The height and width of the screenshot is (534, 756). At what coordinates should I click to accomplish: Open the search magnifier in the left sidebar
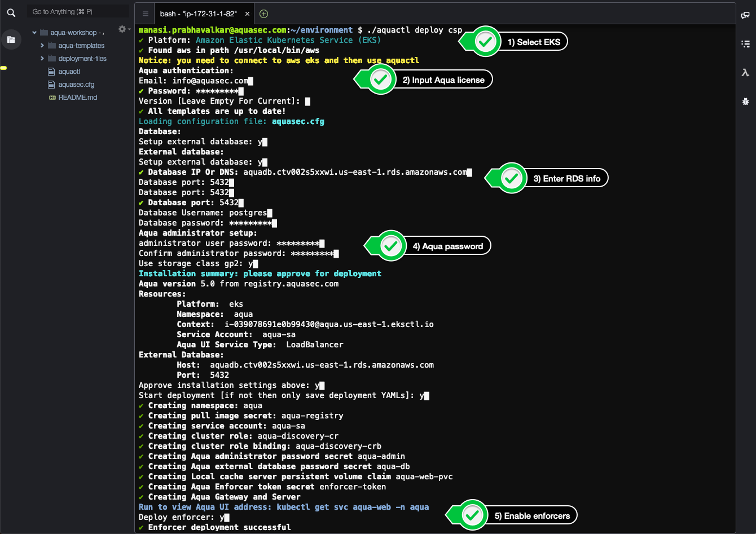coord(11,12)
